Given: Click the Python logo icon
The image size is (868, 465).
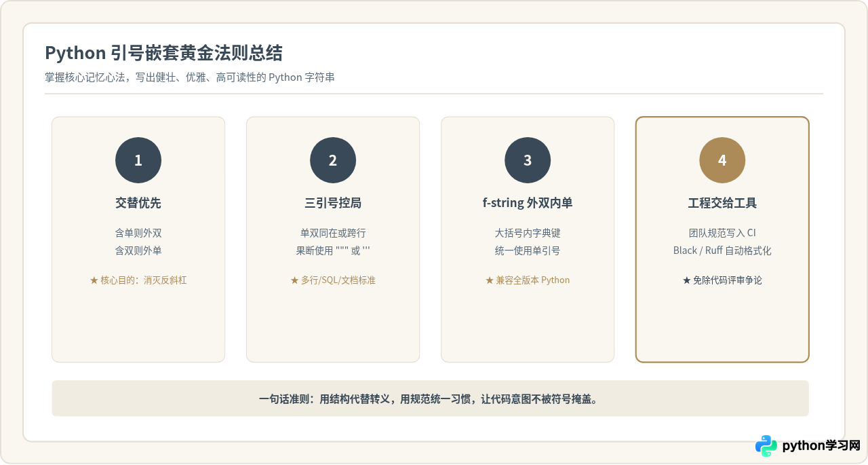Looking at the screenshot, I should (x=766, y=446).
